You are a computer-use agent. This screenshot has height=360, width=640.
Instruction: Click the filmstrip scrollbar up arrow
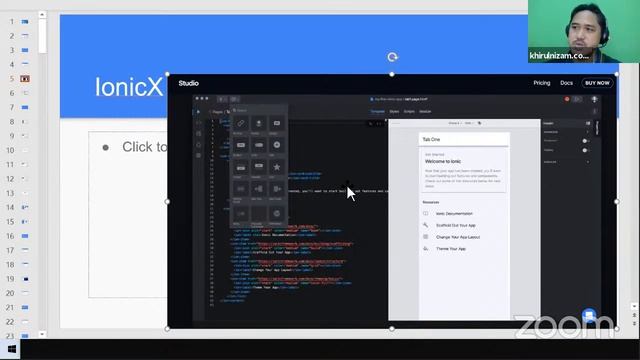[42, 15]
